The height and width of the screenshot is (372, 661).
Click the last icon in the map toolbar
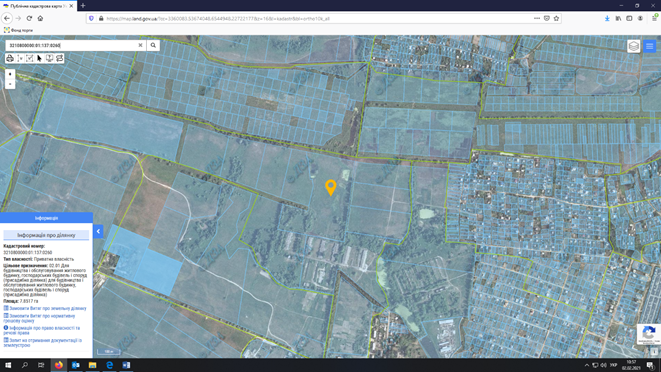(x=59, y=58)
